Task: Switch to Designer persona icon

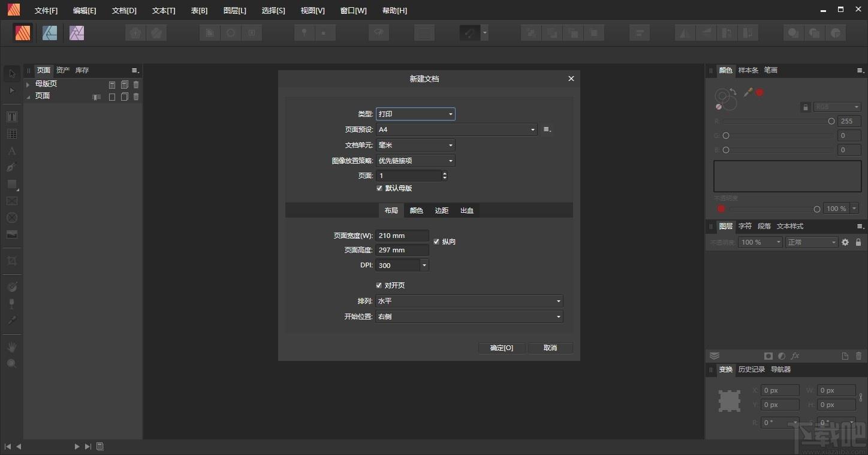Action: point(50,33)
